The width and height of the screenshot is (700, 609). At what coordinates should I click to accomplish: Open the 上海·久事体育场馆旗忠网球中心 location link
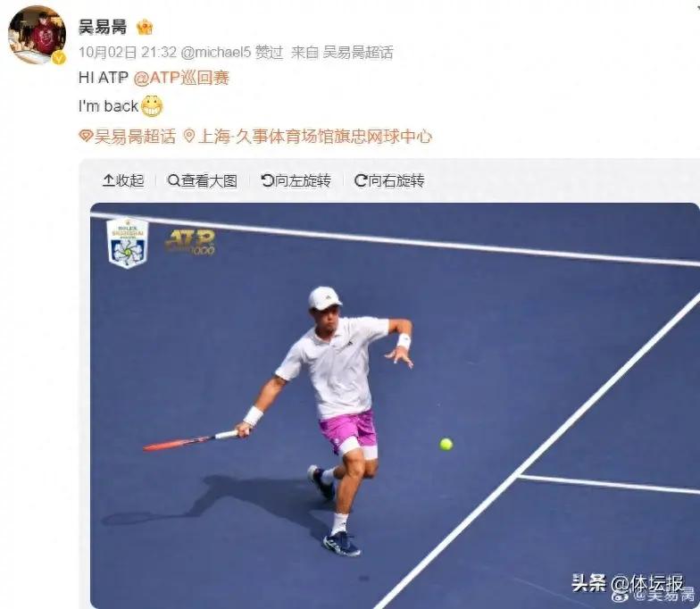click(314, 136)
